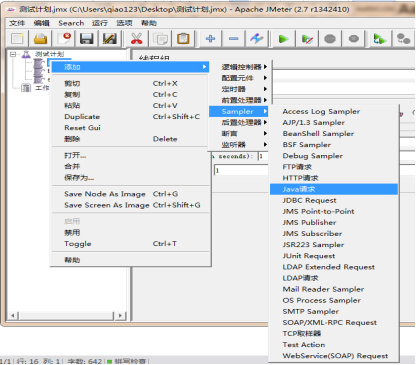Expand all with the plus toolbar icon
Image resolution: width=416 pixels, height=365 pixels.
click(x=210, y=39)
